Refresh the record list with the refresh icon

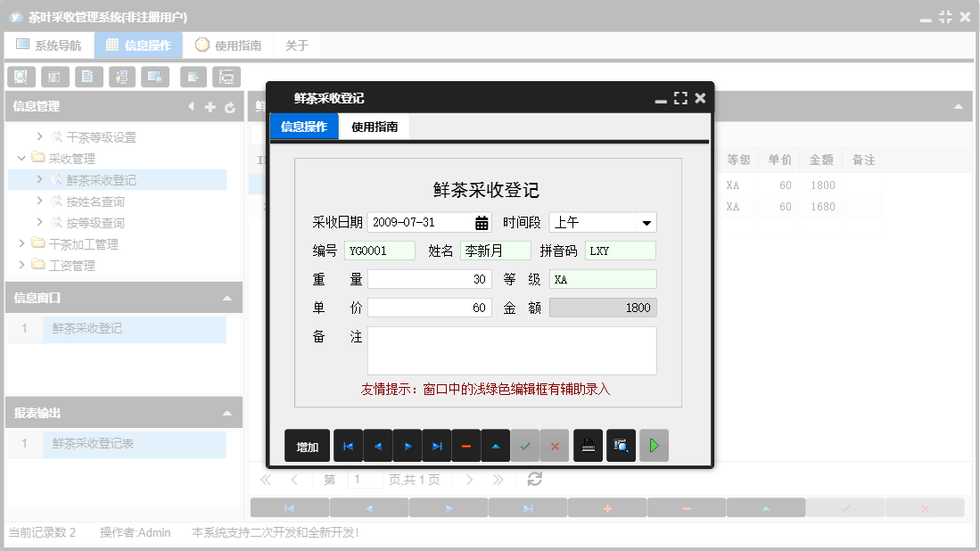click(x=532, y=479)
